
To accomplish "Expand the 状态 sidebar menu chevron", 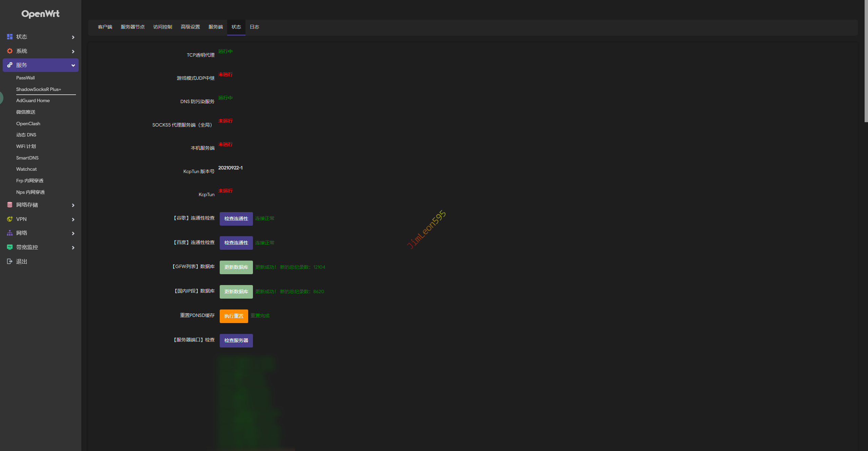I will click(x=73, y=37).
